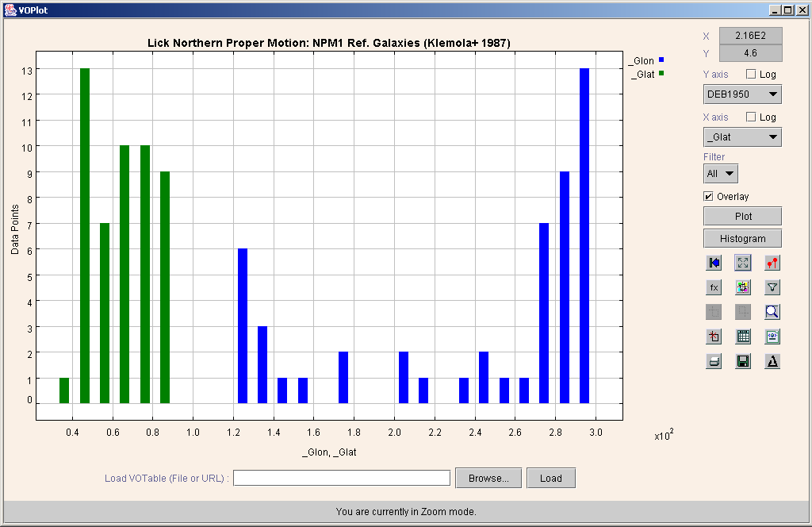Click the Load VOTable file or URL field
The height and width of the screenshot is (527, 812).
342,478
